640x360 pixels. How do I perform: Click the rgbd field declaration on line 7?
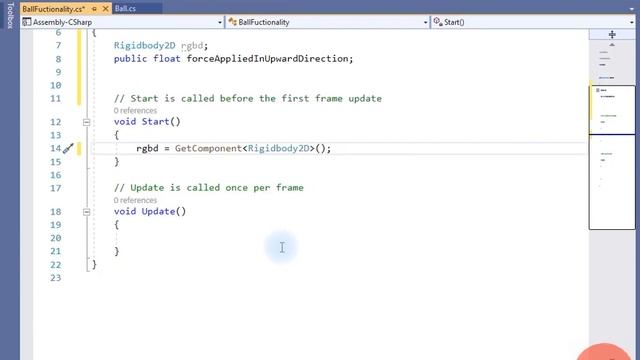click(x=192, y=45)
